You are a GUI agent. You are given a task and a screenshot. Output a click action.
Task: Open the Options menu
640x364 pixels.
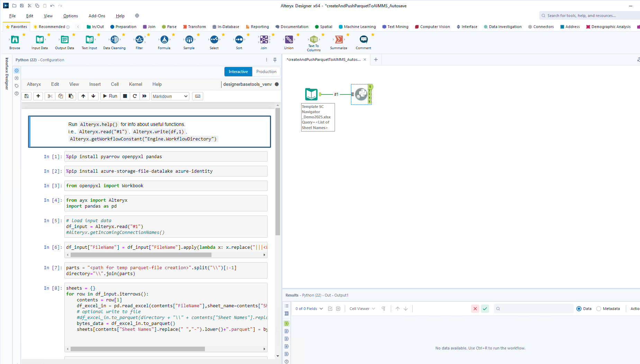coord(71,16)
